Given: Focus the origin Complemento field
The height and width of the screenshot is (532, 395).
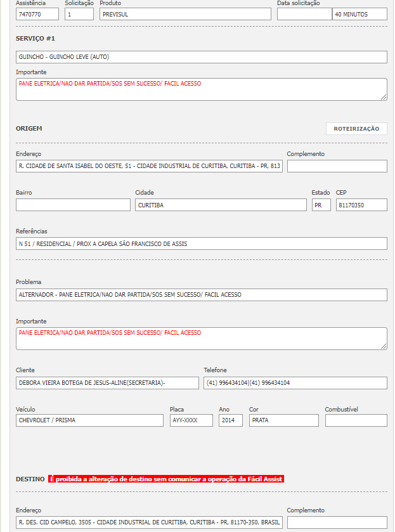Looking at the screenshot, I should (x=337, y=166).
